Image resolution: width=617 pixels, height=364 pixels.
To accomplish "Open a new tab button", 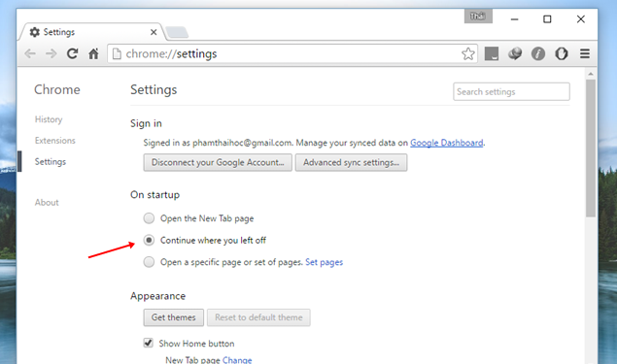I will pyautogui.click(x=176, y=32).
